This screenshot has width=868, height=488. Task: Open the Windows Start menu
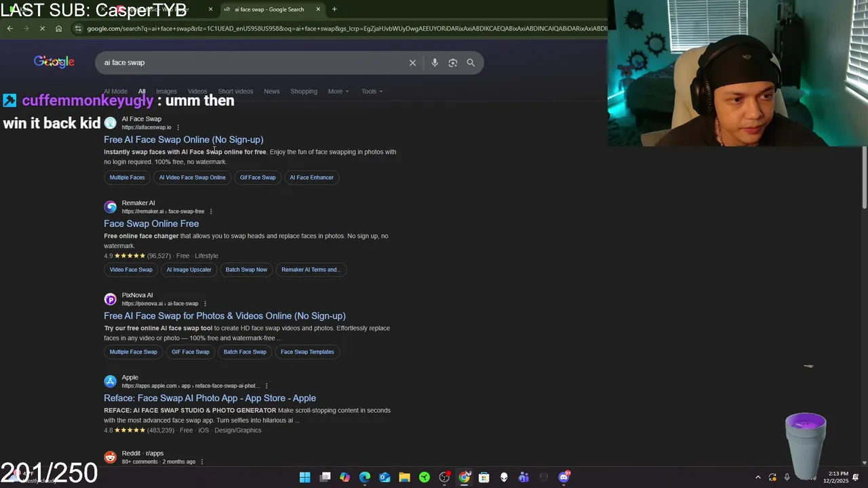click(305, 477)
